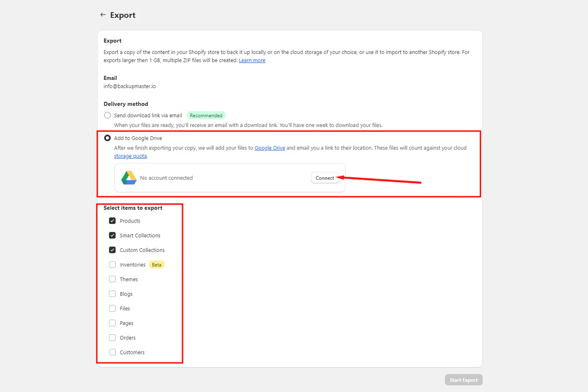Check the Themes export option
588x392 pixels.
click(x=112, y=279)
